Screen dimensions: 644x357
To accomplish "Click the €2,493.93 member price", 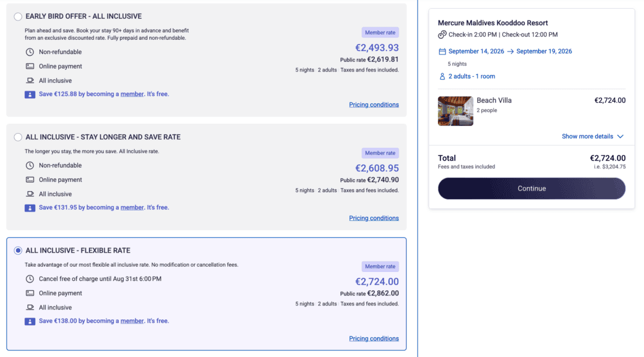I will click(x=376, y=47).
